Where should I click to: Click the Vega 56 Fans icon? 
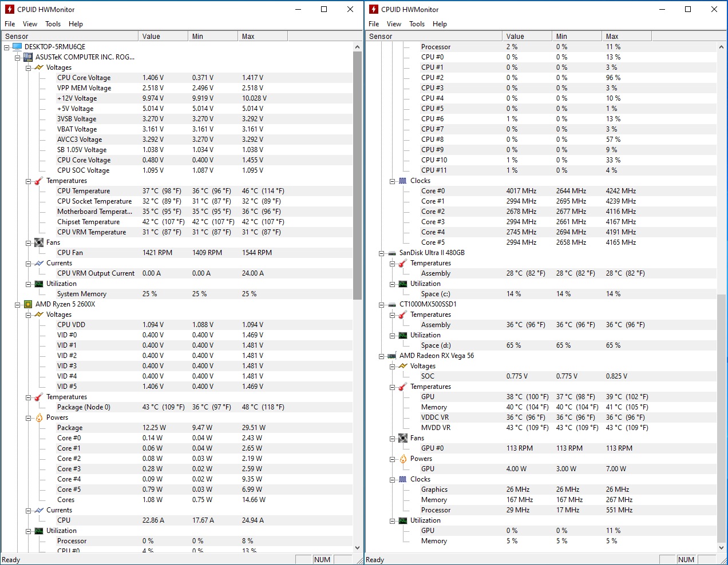click(x=403, y=438)
